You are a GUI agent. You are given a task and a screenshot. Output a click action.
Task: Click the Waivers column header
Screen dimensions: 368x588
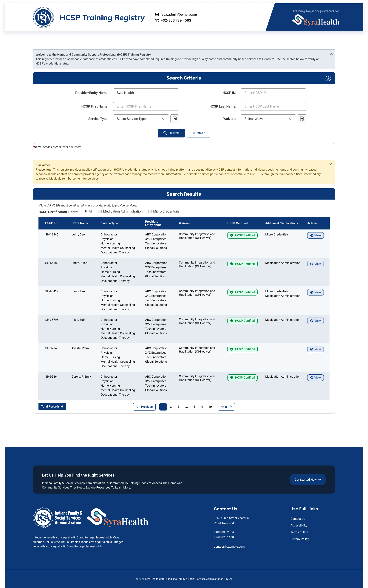[x=184, y=223]
